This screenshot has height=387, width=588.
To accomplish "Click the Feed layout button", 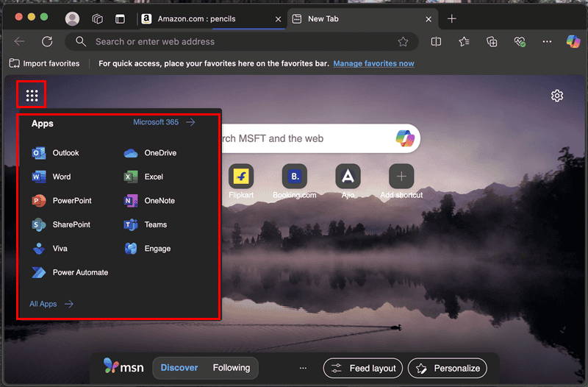I will pyautogui.click(x=364, y=368).
